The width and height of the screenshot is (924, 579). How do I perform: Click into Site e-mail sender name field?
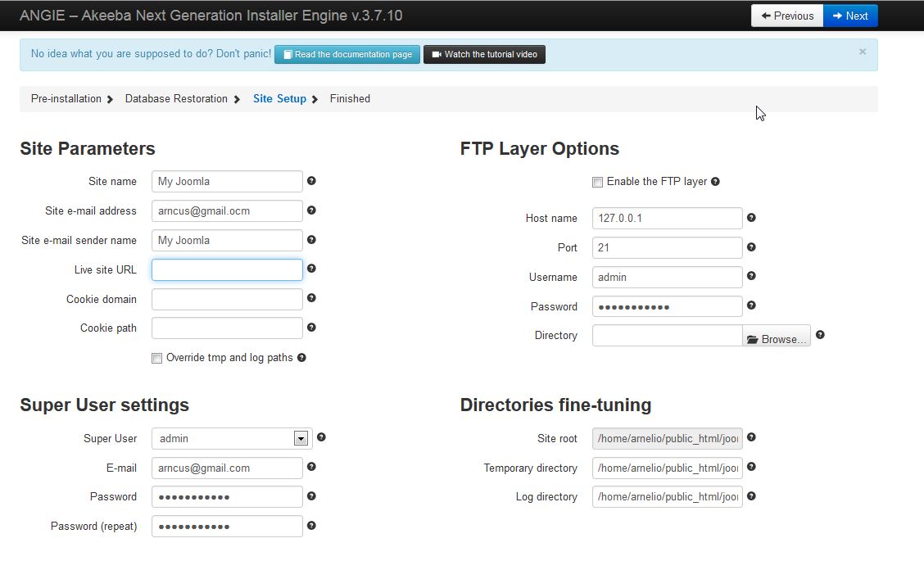(x=227, y=240)
